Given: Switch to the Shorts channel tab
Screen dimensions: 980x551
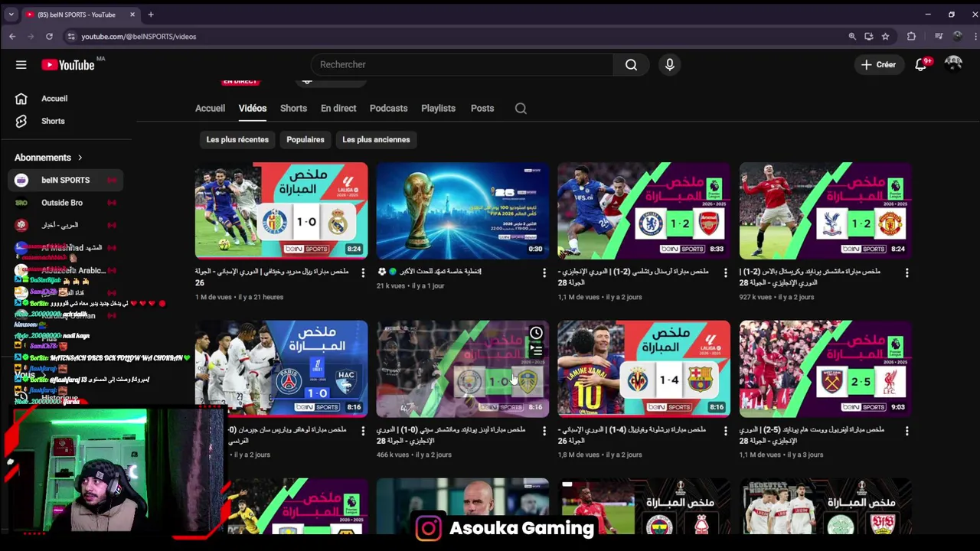Looking at the screenshot, I should [293, 109].
